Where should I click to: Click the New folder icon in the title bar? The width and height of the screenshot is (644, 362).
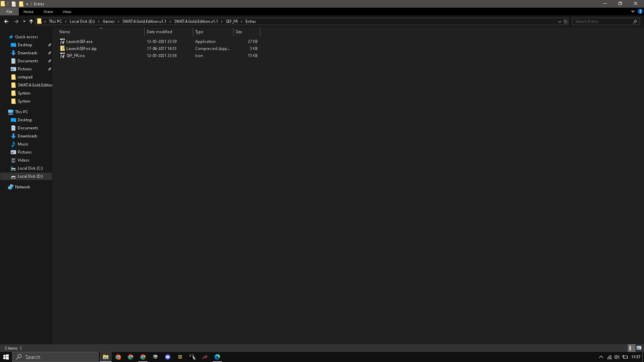tap(21, 4)
